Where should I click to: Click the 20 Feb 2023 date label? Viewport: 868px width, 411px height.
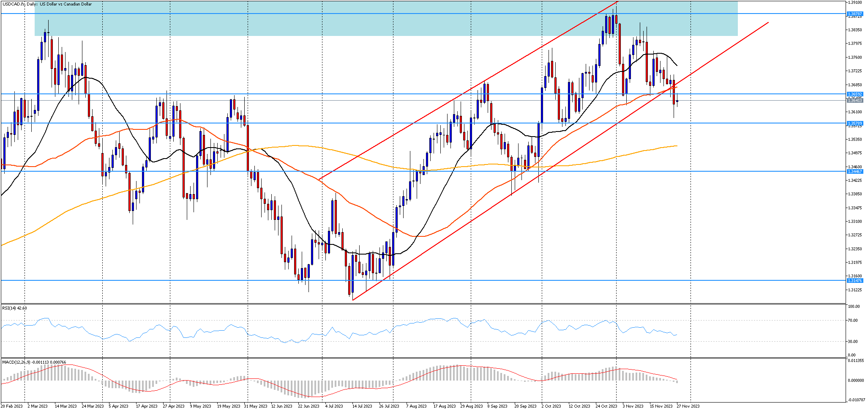[x=11, y=406]
